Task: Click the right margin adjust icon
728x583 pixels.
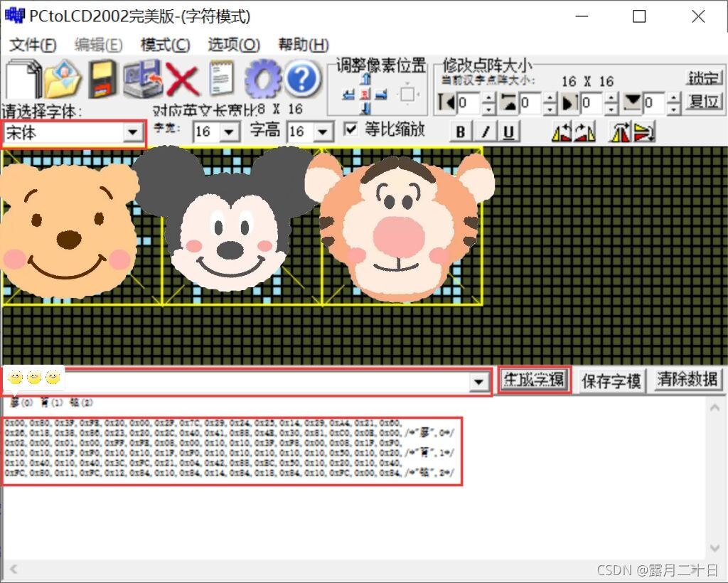Action: (570, 102)
